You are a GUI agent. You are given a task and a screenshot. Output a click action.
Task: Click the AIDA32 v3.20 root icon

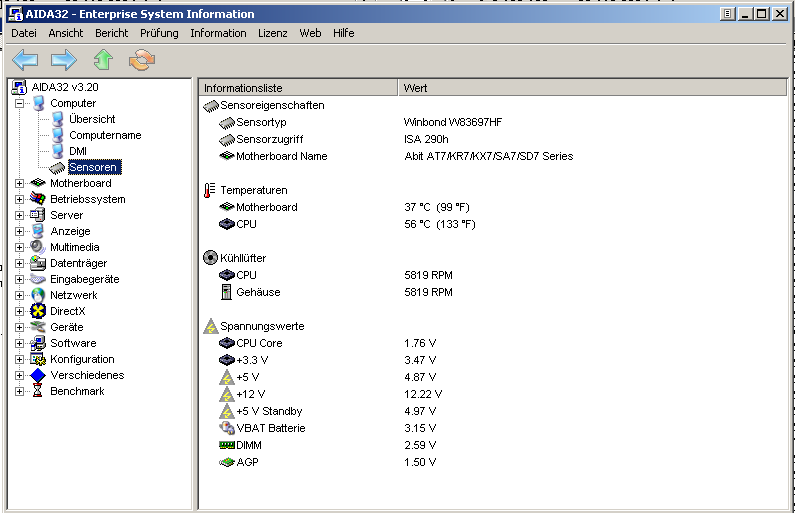pos(19,87)
